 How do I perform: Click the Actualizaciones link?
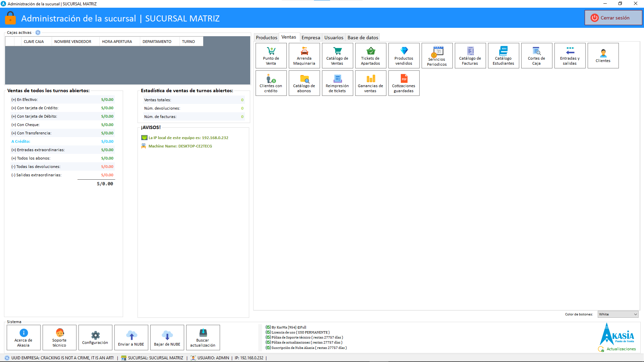(x=621, y=349)
